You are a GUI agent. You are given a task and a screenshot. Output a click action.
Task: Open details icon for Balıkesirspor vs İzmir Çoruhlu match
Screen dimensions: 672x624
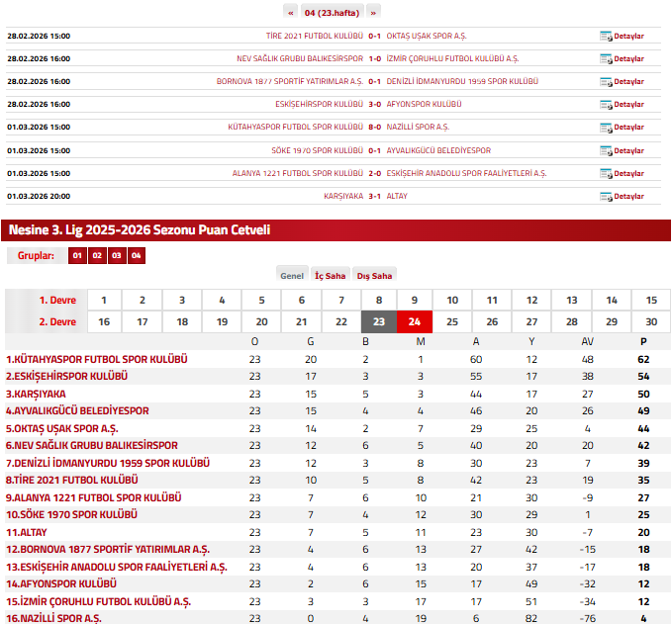tap(606, 59)
